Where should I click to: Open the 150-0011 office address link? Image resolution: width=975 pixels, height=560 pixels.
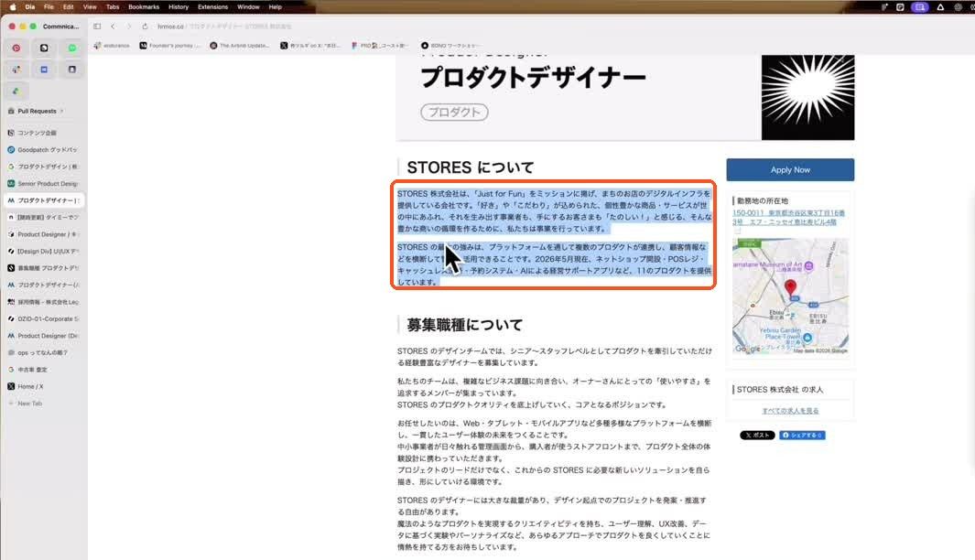(788, 218)
